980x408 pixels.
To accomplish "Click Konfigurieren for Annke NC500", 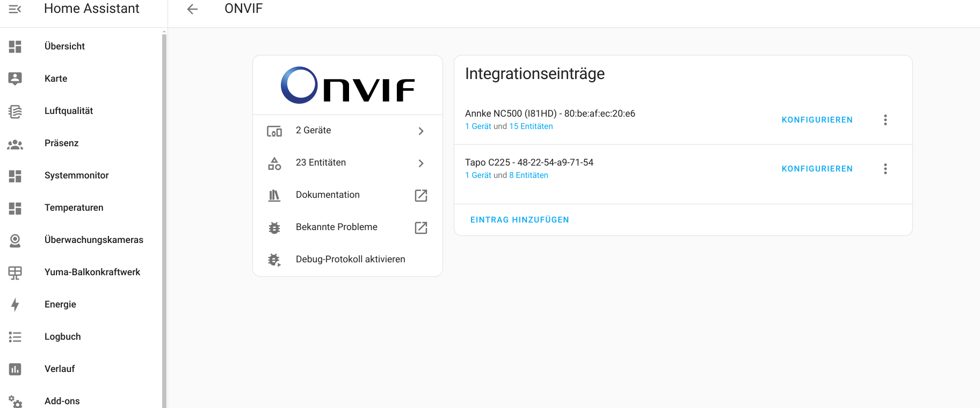I will (817, 120).
